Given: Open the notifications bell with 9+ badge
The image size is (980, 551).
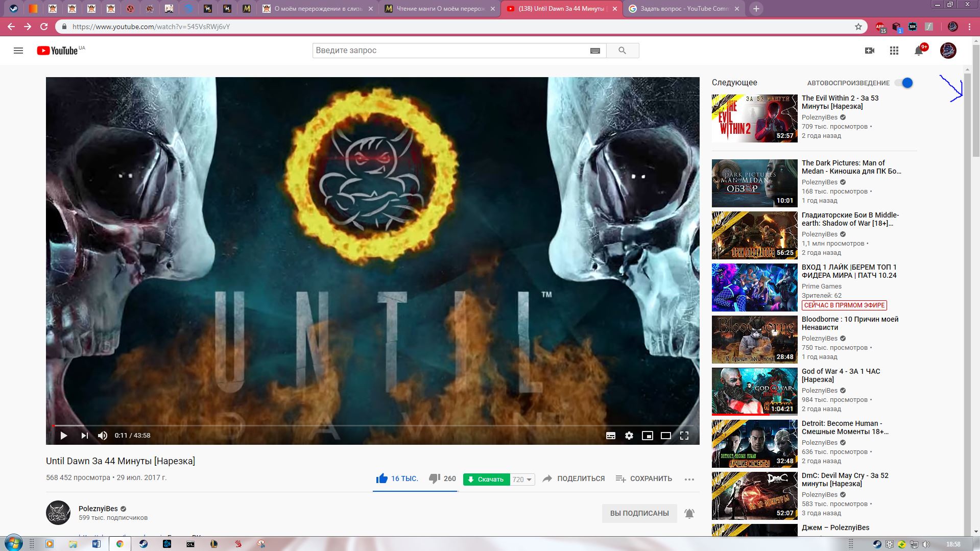Looking at the screenshot, I should pos(919,50).
